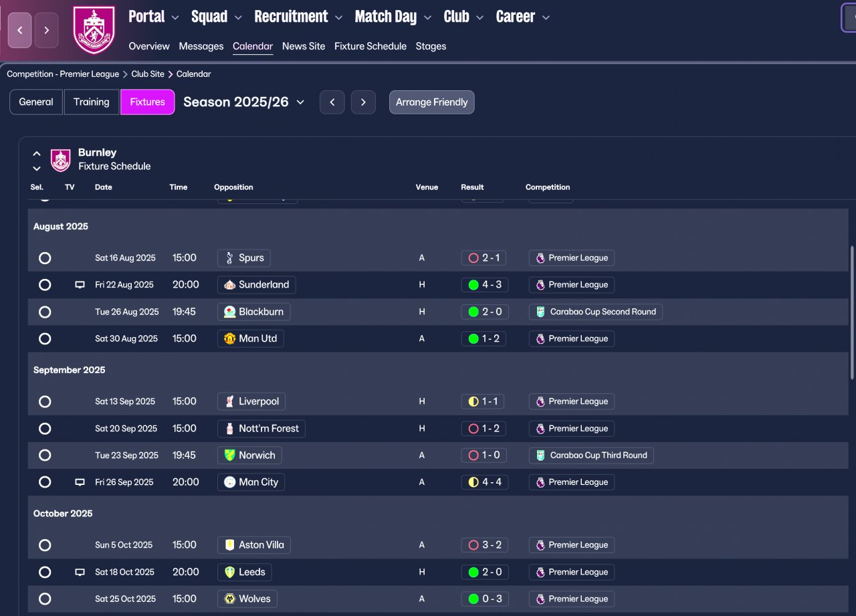Click the Club Site breadcrumb link
Viewport: 856px width, 616px height.
pos(148,74)
